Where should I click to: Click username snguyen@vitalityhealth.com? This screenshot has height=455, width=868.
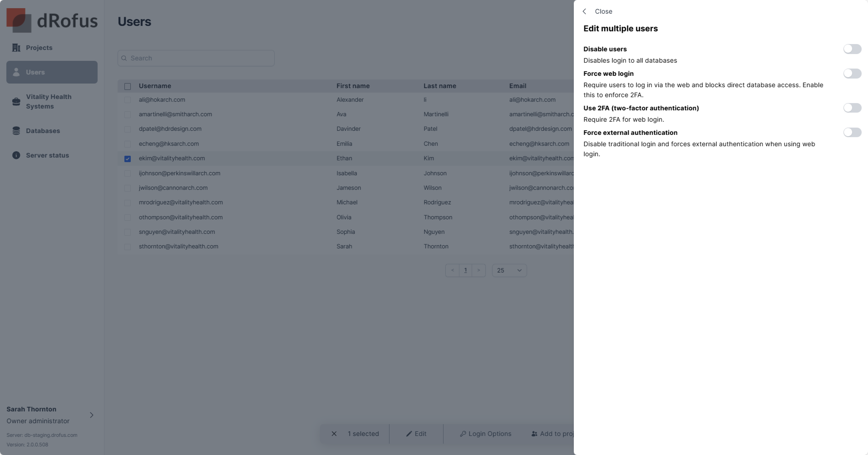(x=177, y=232)
